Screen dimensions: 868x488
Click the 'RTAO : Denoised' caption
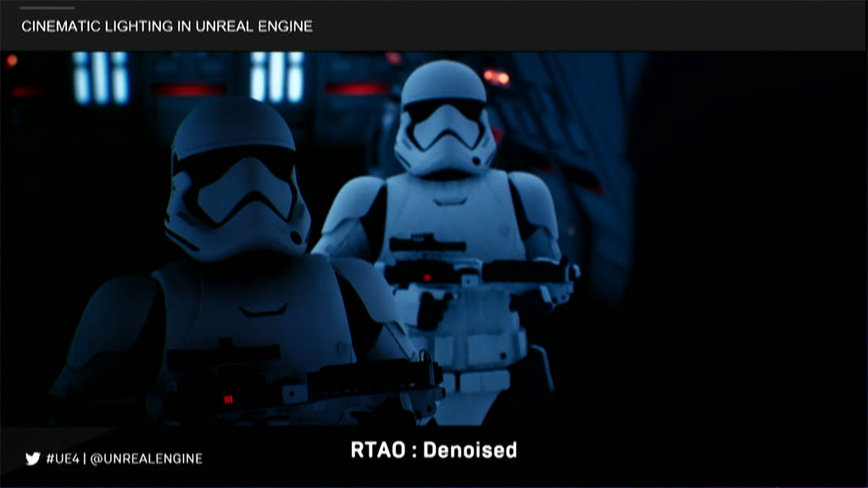433,450
